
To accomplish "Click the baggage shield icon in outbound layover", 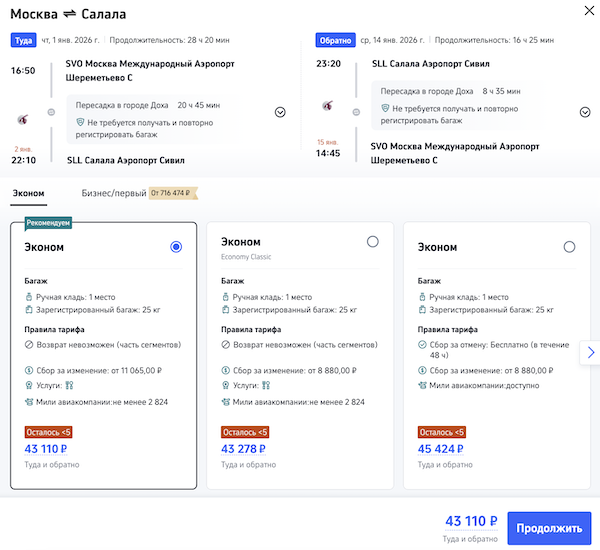I will coord(80,122).
